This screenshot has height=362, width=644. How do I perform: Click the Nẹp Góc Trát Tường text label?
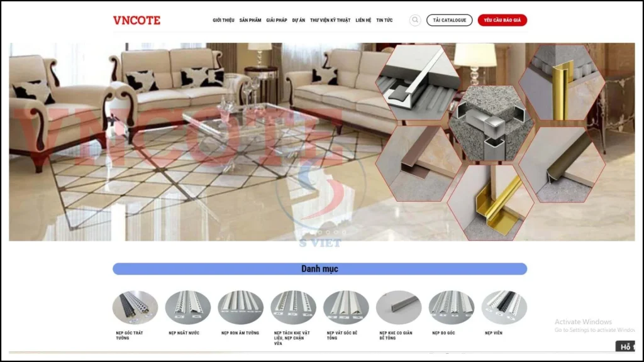pos(130,336)
